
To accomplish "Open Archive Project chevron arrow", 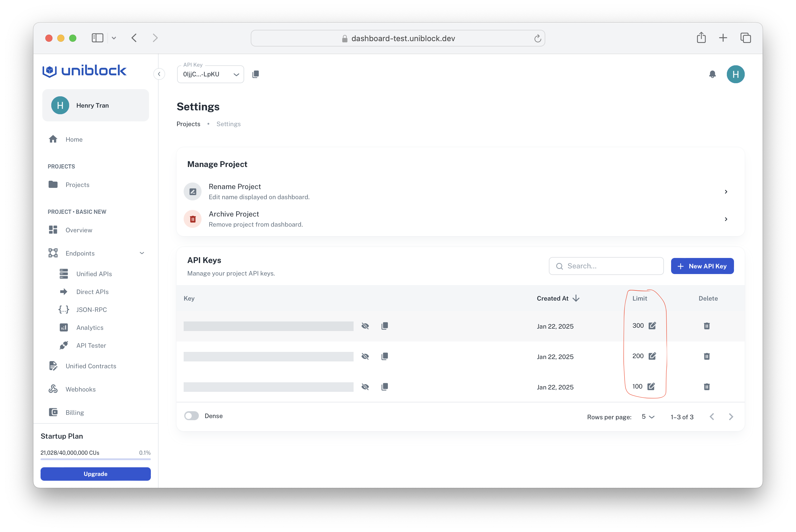I will (x=726, y=219).
